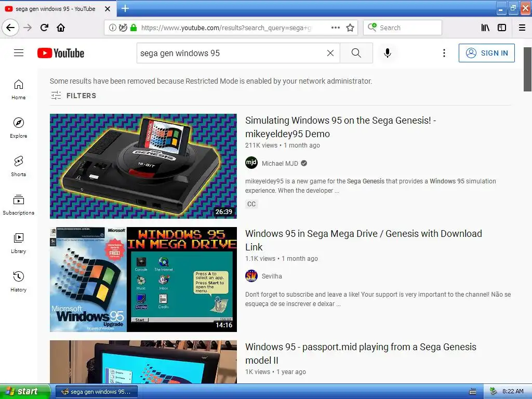Open the Firefox Library icon
The height and width of the screenshot is (399, 532).
coord(485,28)
